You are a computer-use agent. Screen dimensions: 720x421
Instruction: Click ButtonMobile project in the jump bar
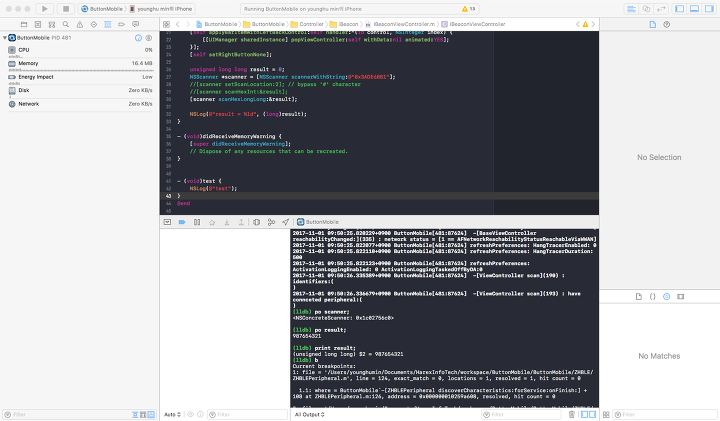click(217, 24)
